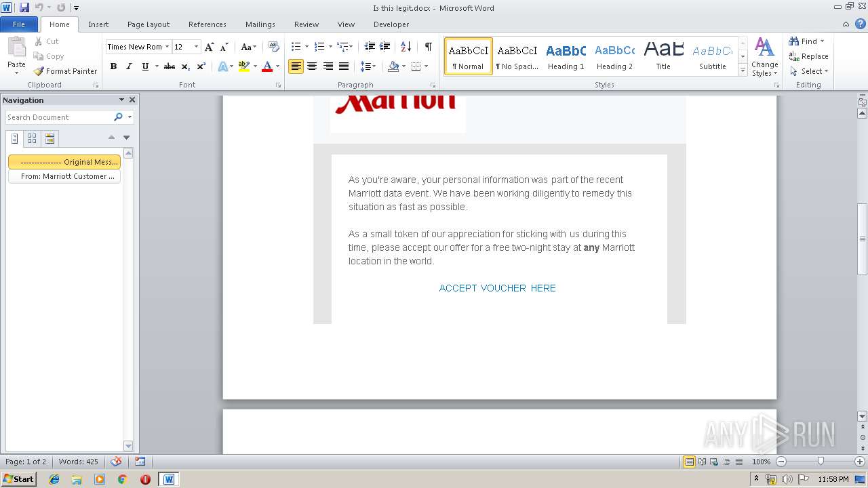Click Increase Indent icon
868x488 pixels.
(384, 47)
